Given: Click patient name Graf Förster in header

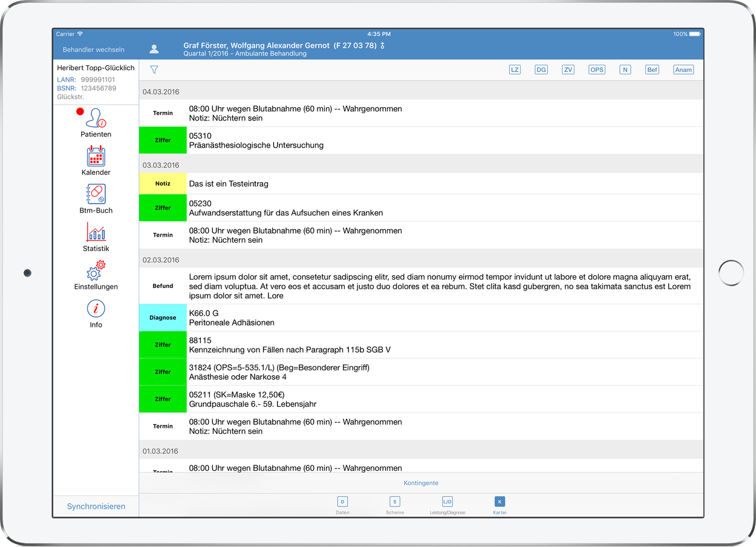Looking at the screenshot, I should [x=256, y=45].
